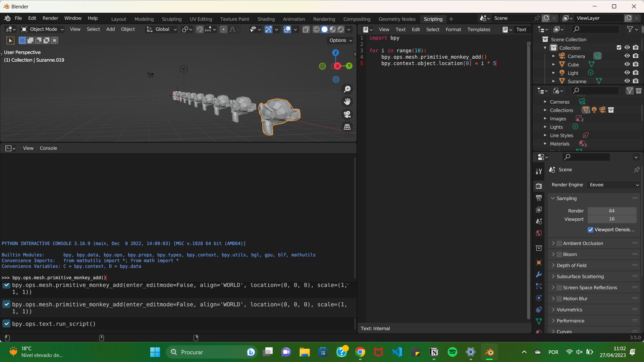
Task: Enable Bloom checkbox
Action: click(559, 254)
